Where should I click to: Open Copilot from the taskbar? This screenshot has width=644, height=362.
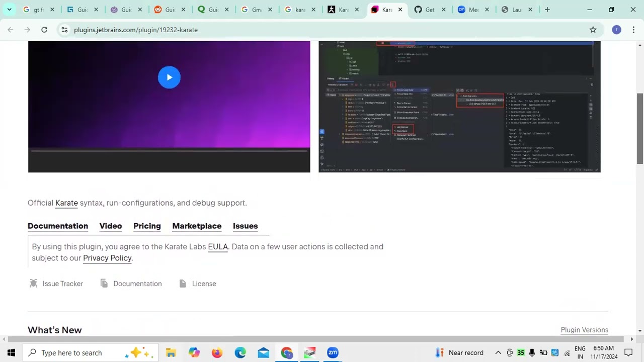tap(194, 352)
